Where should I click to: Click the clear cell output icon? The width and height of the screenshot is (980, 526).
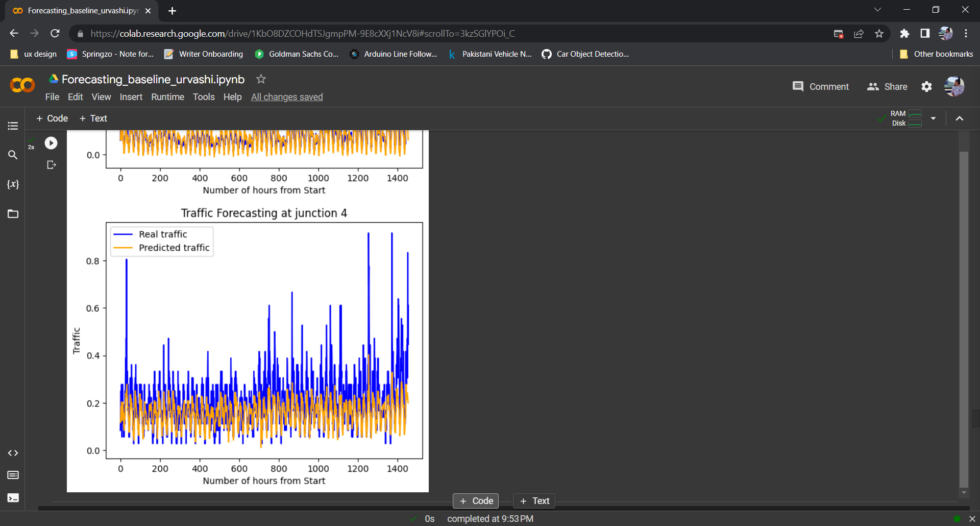click(51, 164)
